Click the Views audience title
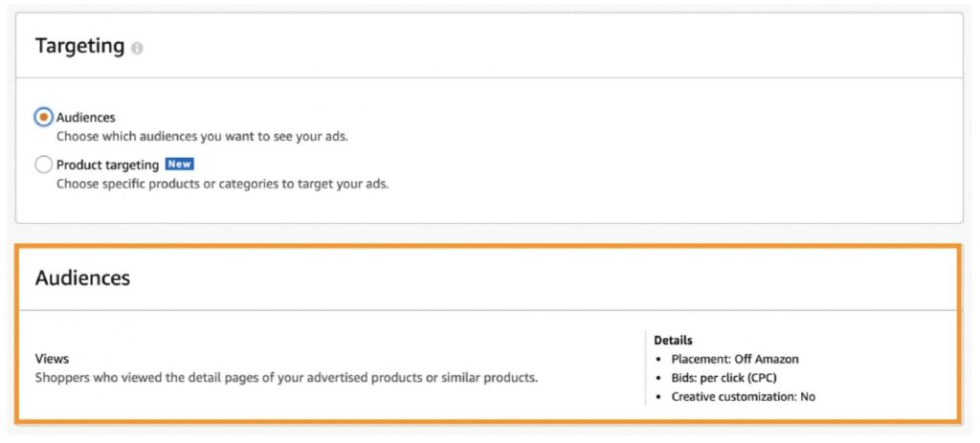Screen dimensions: 980x443 click(x=52, y=359)
